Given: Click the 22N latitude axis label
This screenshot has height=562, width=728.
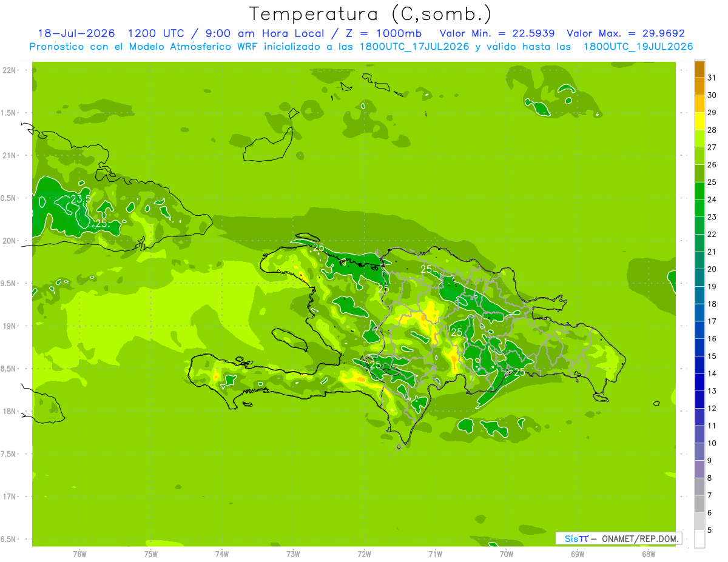Looking at the screenshot, I should (8, 70).
